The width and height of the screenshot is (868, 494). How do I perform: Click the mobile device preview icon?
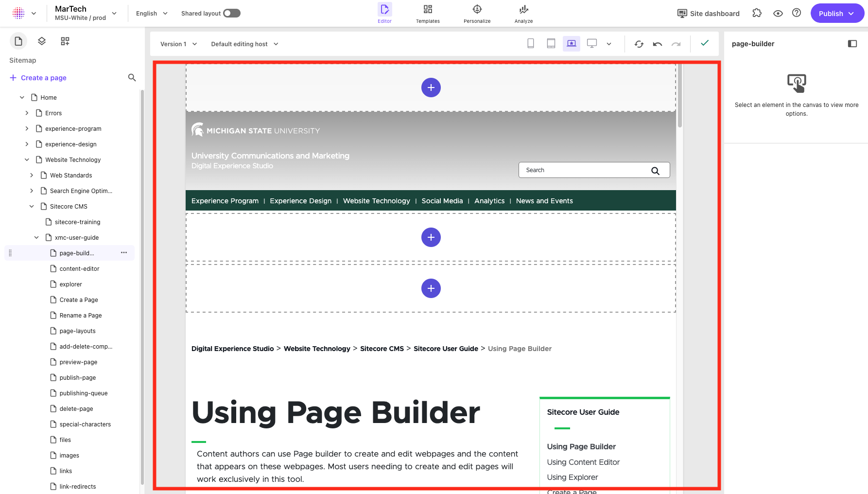pos(531,44)
